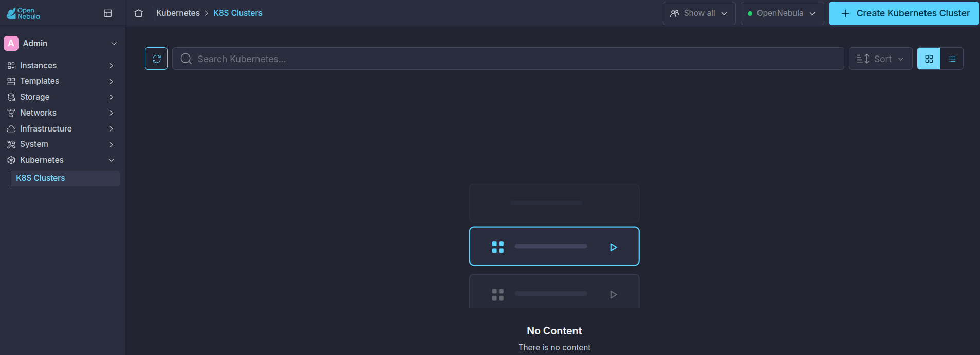Open the System section label
The height and width of the screenshot is (355, 980).
click(34, 144)
